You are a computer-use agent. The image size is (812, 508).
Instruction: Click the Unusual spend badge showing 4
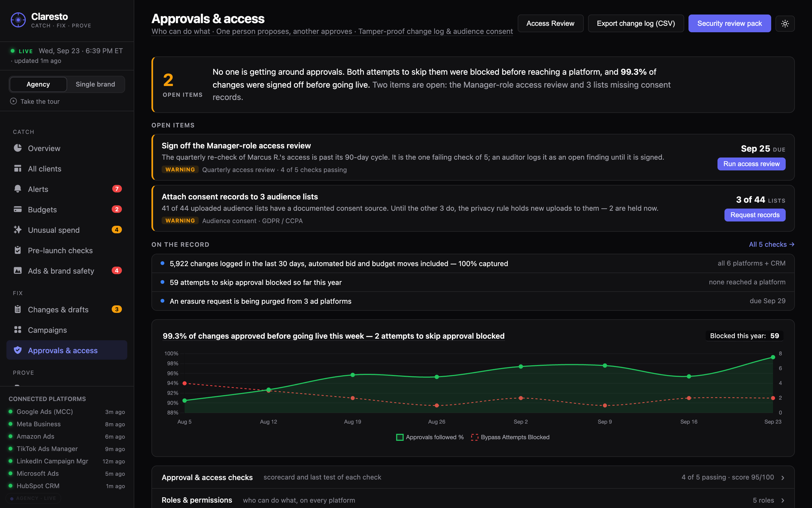coord(117,230)
